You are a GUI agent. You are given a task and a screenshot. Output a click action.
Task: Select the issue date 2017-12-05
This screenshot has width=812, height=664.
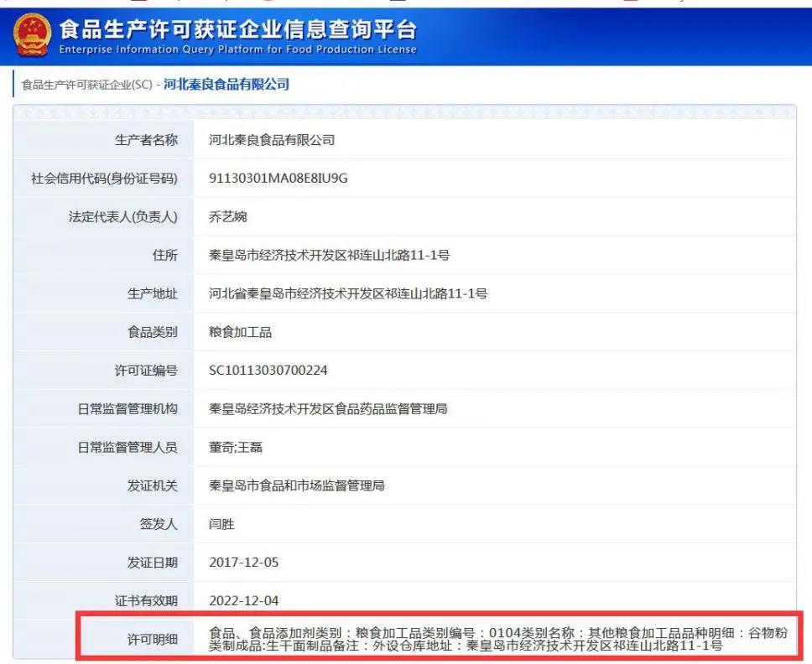(246, 562)
